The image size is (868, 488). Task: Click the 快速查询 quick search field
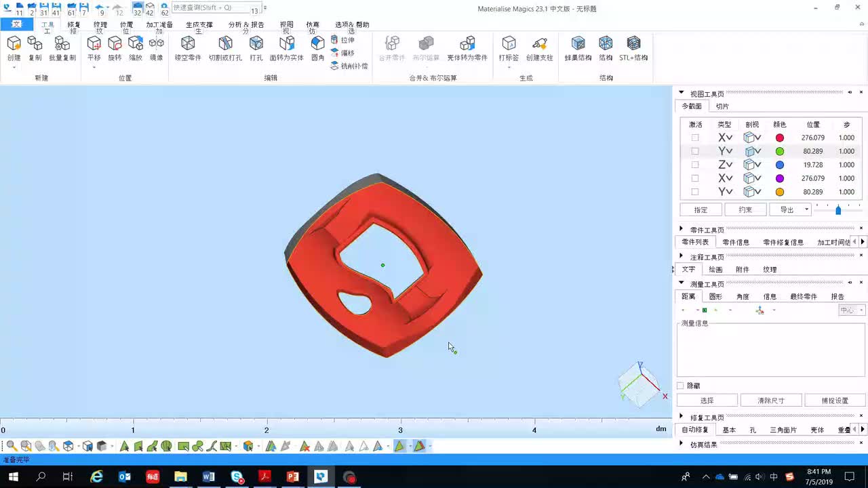216,8
